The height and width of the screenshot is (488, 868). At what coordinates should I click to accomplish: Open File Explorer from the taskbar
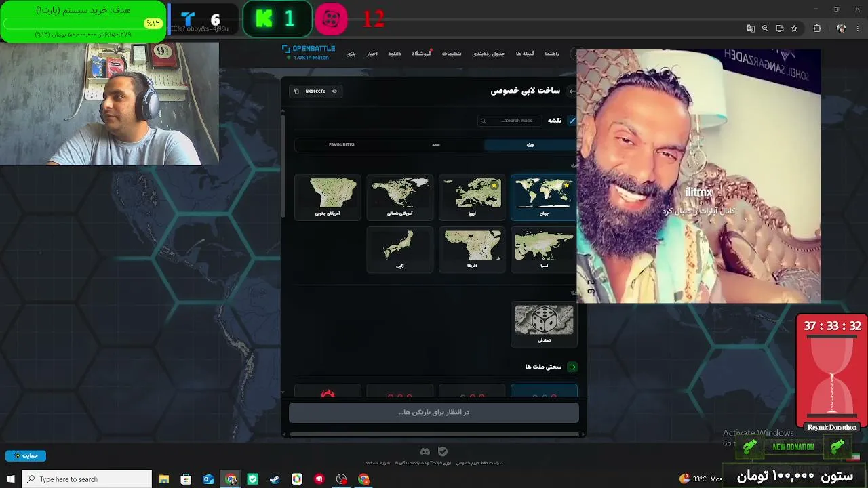[x=163, y=479]
